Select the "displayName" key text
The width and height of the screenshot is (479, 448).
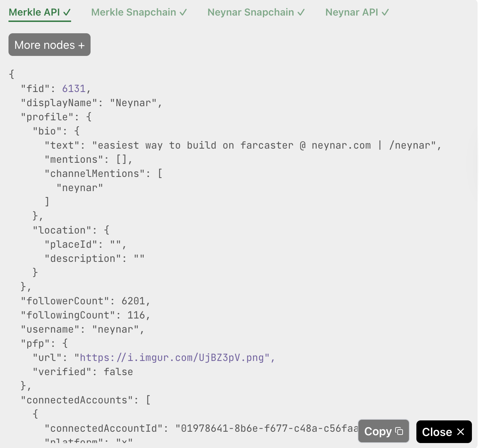click(59, 103)
